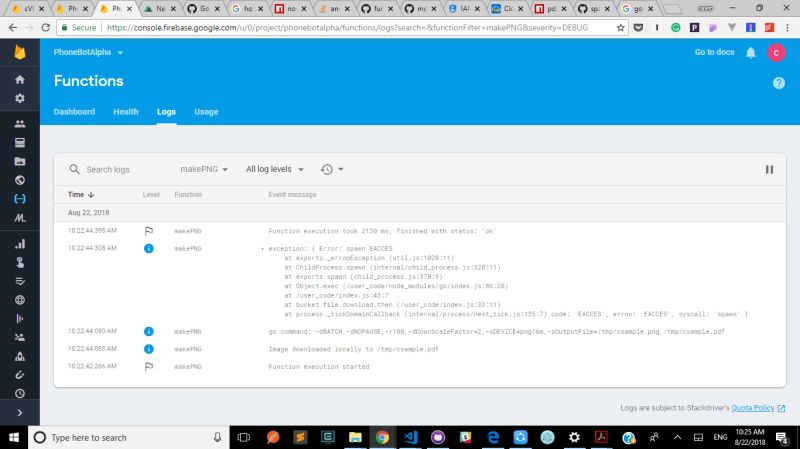
Task: Select the Functions brackets icon in sidebar
Action: tap(20, 199)
